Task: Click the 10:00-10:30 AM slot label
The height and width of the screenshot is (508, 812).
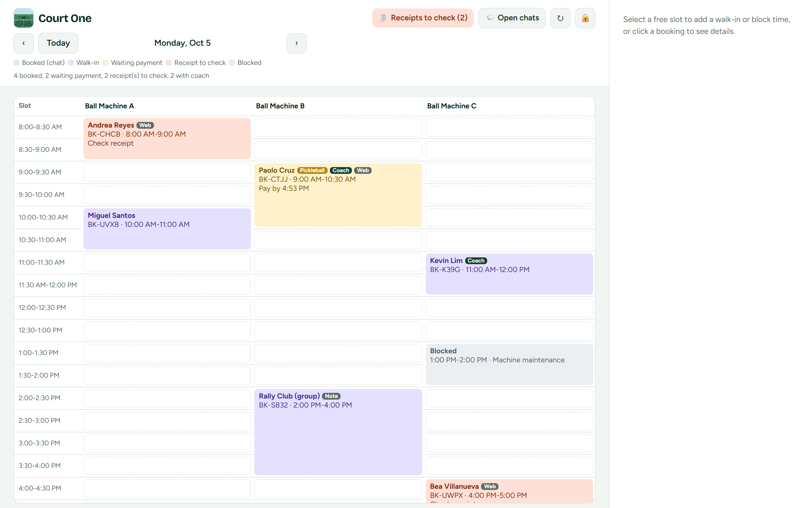Action: [43, 217]
